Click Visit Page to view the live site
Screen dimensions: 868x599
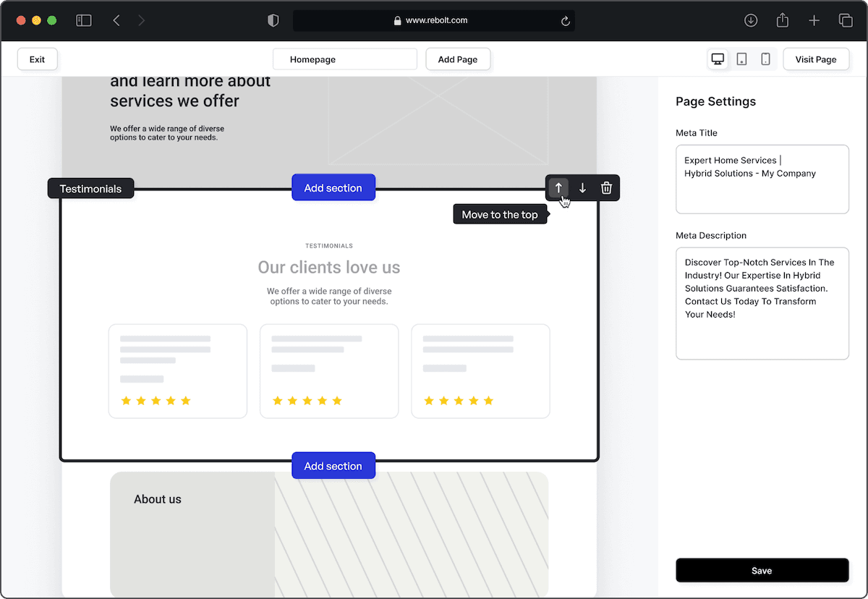pyautogui.click(x=816, y=59)
